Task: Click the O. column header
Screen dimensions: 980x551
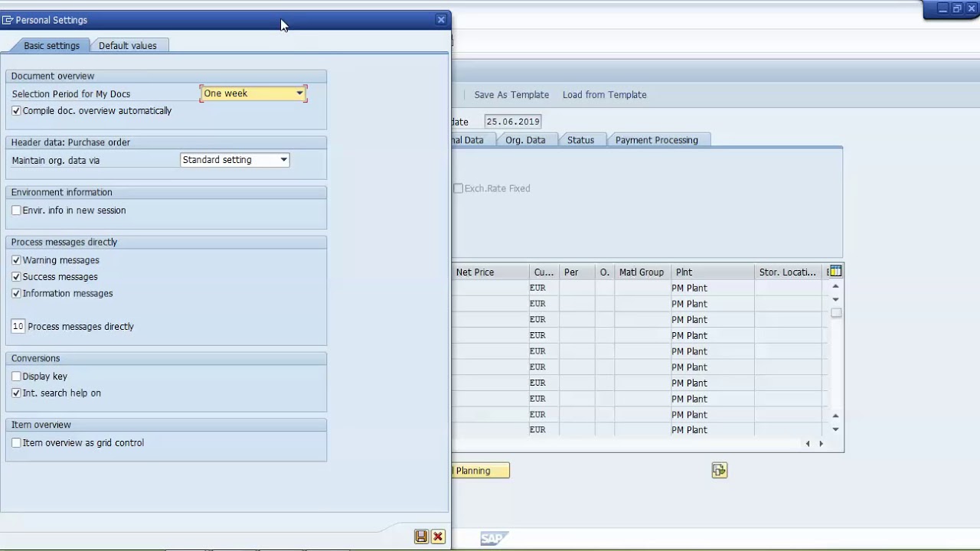Action: point(605,272)
